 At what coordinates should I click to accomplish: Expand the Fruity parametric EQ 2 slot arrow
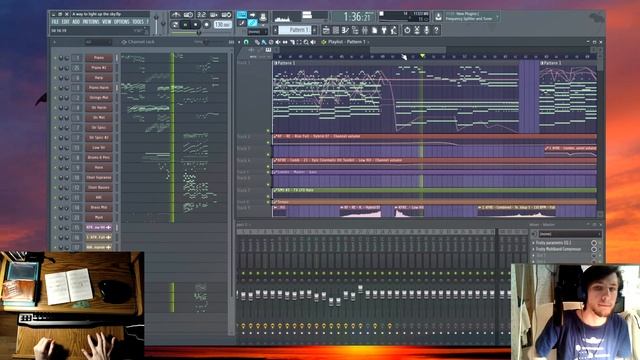[533, 243]
